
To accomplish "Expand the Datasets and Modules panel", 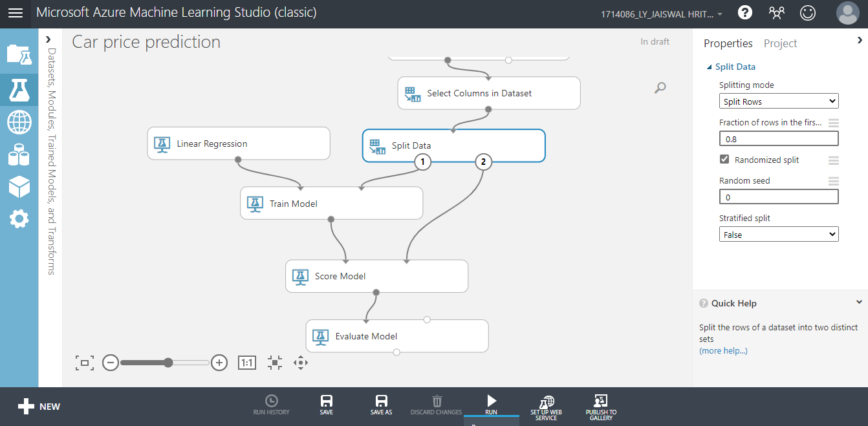I will (x=49, y=40).
